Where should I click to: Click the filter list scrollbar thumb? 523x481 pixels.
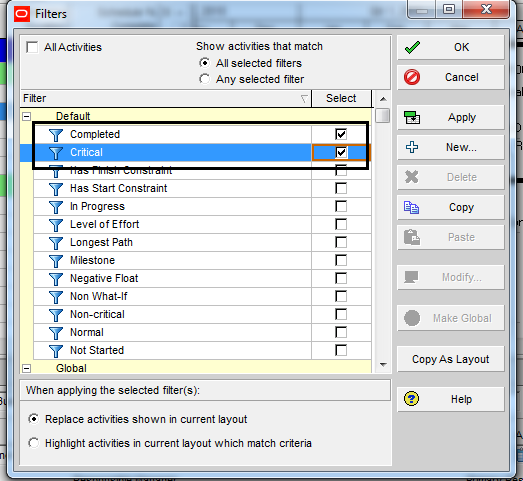tap(383, 115)
